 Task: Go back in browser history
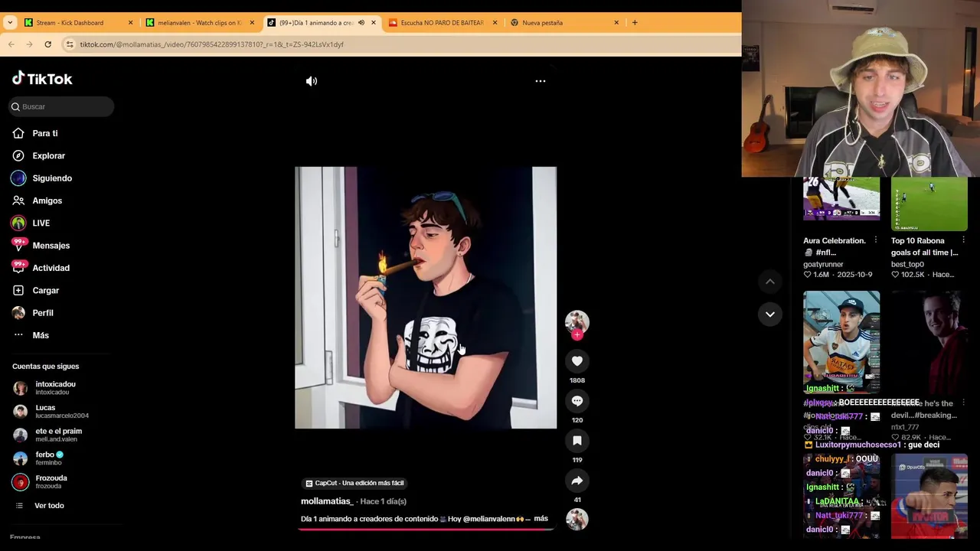pyautogui.click(x=11, y=44)
